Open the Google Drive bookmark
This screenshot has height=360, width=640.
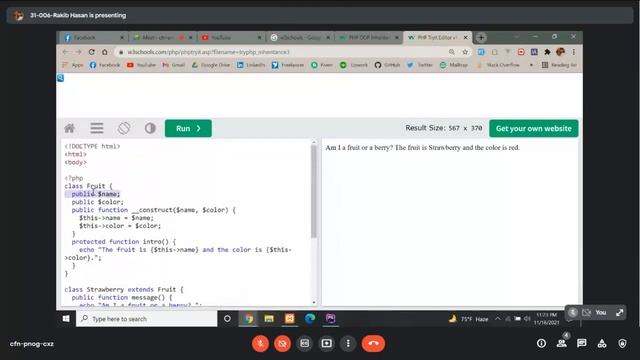coord(211,65)
